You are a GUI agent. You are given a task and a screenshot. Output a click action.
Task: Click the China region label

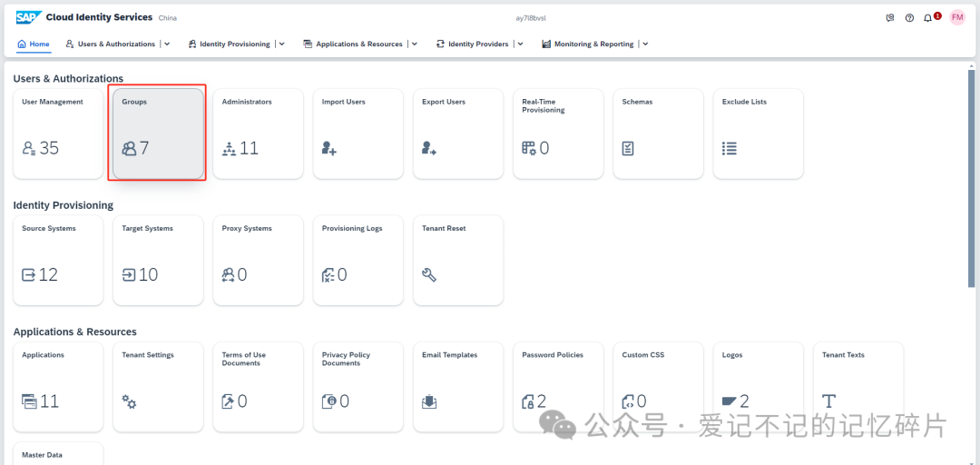tap(168, 18)
